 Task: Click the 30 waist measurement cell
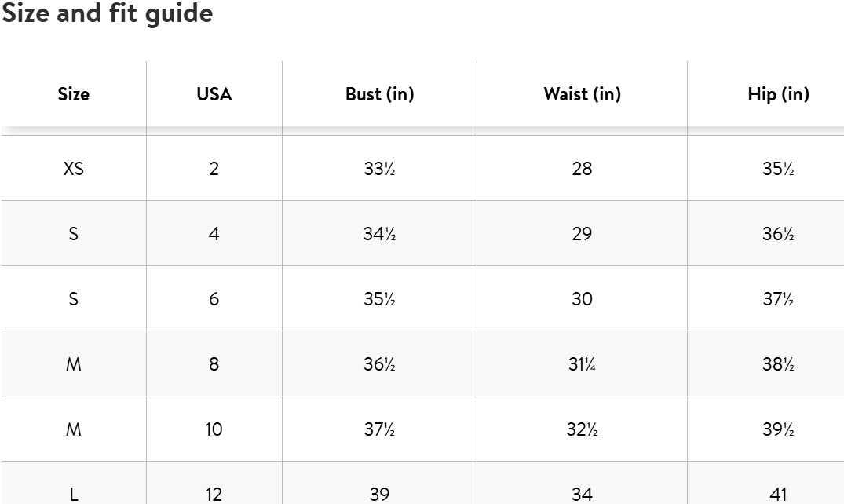coord(582,299)
